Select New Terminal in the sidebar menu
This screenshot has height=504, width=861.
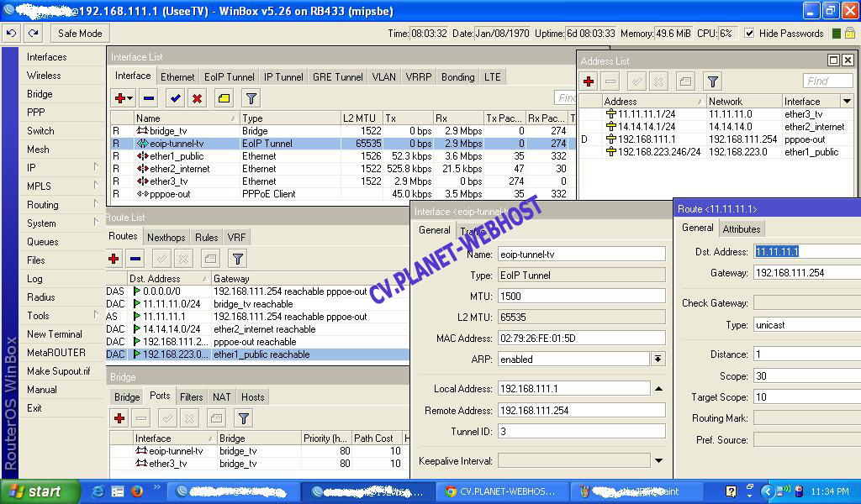pyautogui.click(x=55, y=334)
